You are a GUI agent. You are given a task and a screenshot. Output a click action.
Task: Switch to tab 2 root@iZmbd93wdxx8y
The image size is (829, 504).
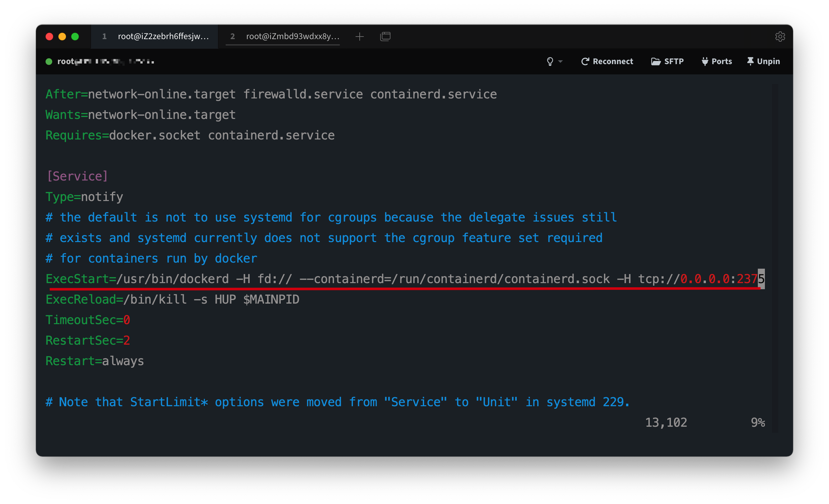click(285, 36)
